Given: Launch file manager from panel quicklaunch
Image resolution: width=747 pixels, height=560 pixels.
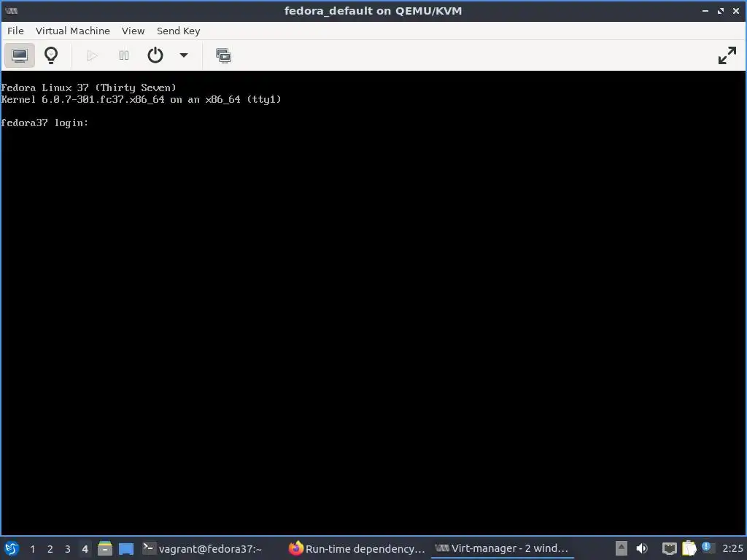Looking at the screenshot, I should 105,548.
